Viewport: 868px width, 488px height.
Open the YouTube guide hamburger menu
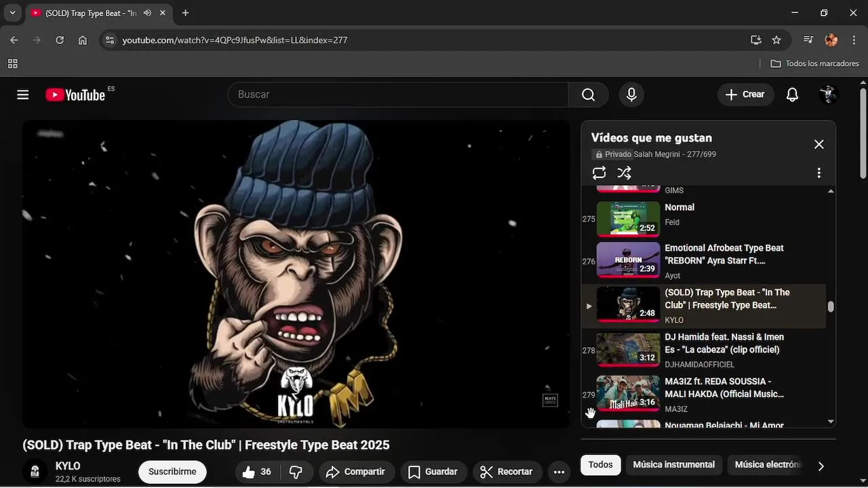(x=23, y=95)
